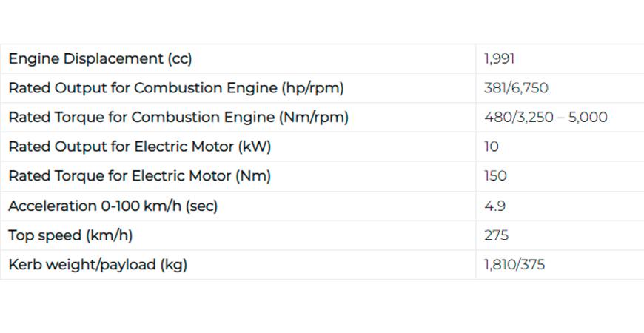Select the 1,810/375 weight value

[x=514, y=265]
